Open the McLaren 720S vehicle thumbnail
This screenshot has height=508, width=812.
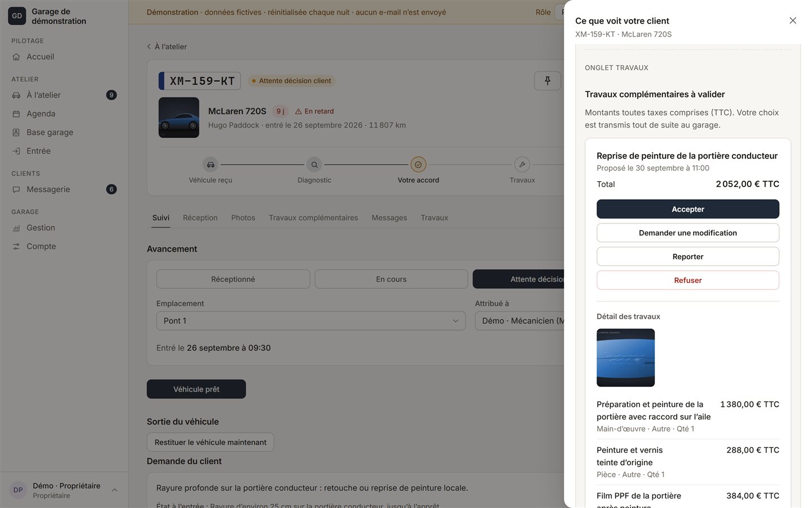[179, 117]
